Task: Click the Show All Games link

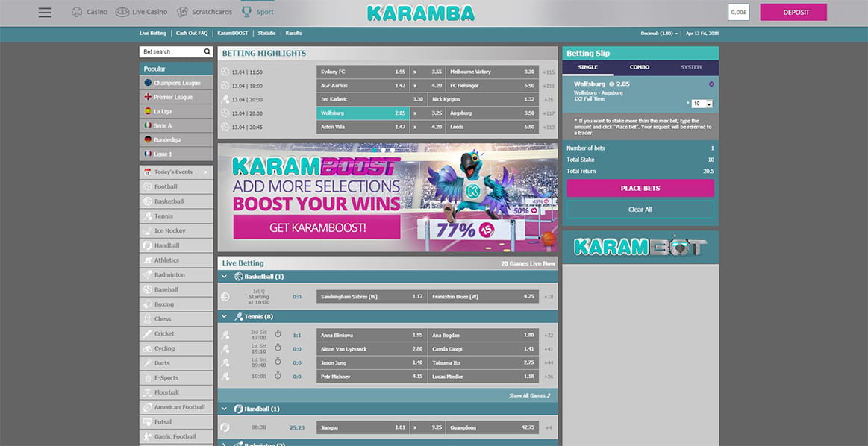Action: (x=530, y=395)
